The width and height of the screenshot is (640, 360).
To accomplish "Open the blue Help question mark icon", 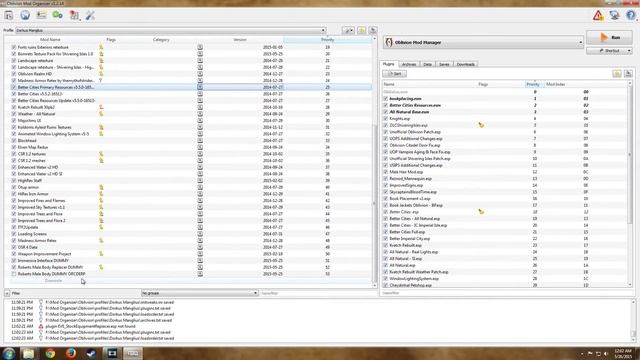I will pos(631,16).
